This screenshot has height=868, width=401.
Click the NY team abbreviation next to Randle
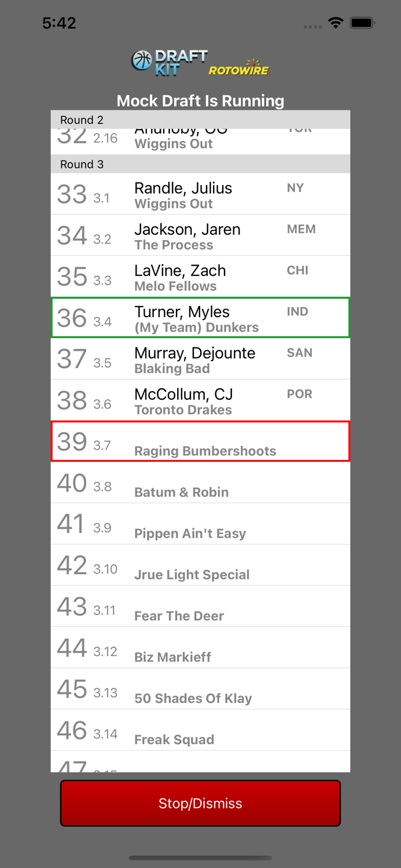point(295,188)
